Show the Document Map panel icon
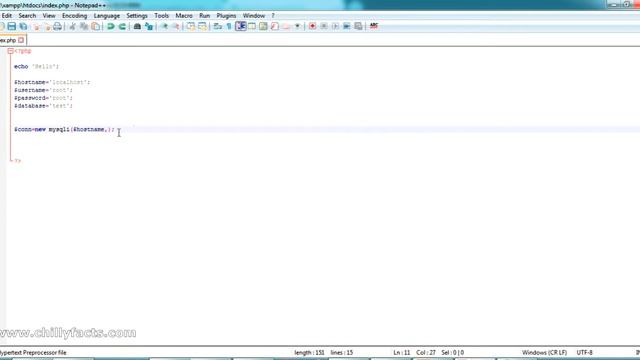Viewport: 640px width, 360px height. [x=263, y=27]
